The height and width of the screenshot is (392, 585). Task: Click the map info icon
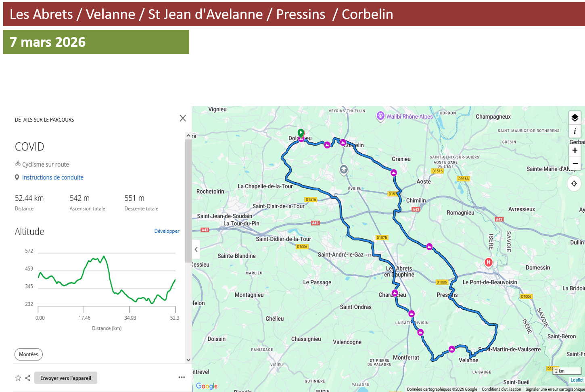575,131
